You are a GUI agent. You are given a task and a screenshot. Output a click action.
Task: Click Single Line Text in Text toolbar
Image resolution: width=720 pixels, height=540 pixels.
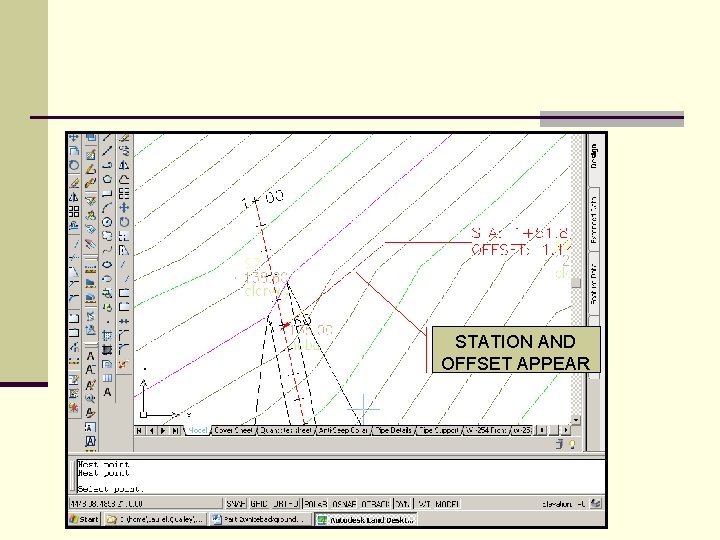[90, 369]
